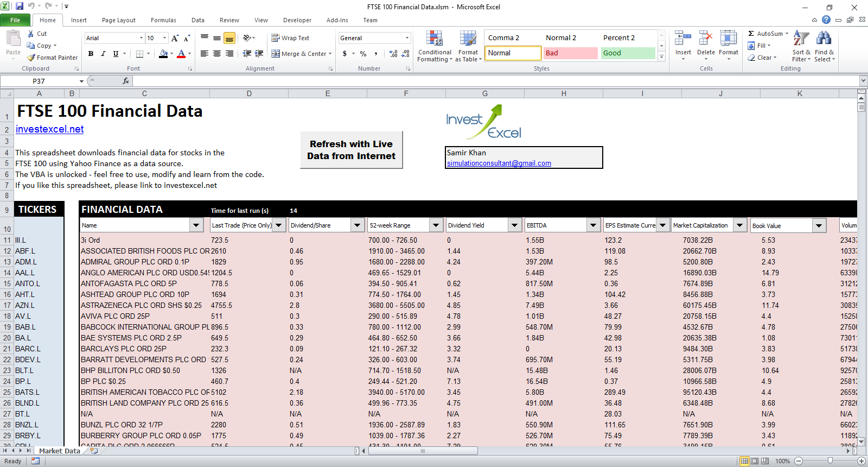868x467 pixels.
Task: Toggle Italic formatting
Action: click(103, 54)
